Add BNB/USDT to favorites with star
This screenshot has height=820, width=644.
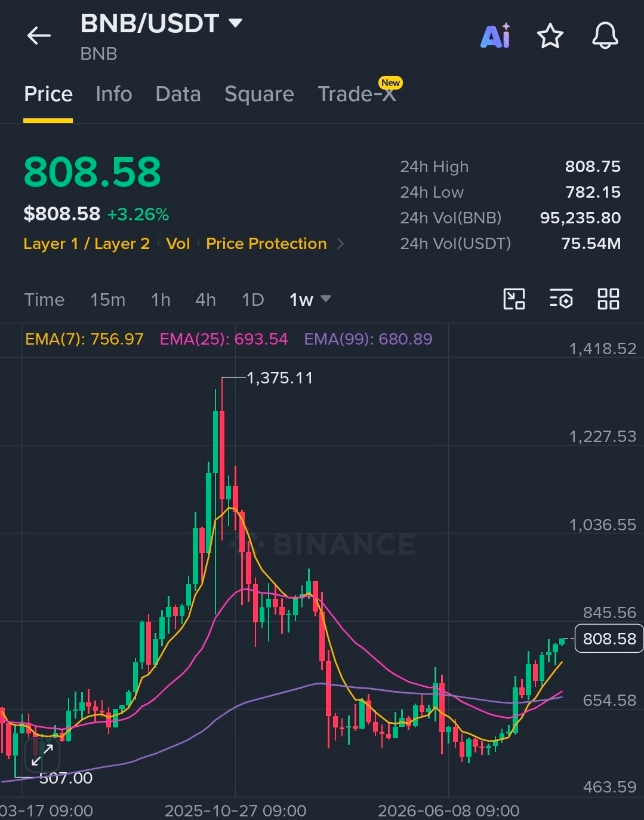tap(550, 36)
